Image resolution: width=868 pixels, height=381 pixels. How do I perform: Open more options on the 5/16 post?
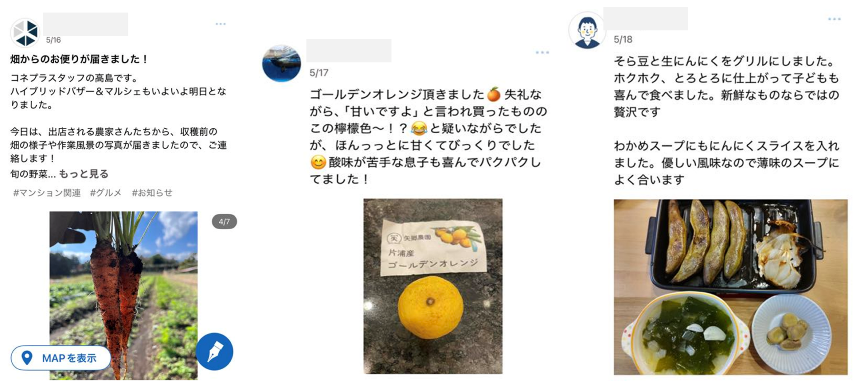[x=221, y=24]
